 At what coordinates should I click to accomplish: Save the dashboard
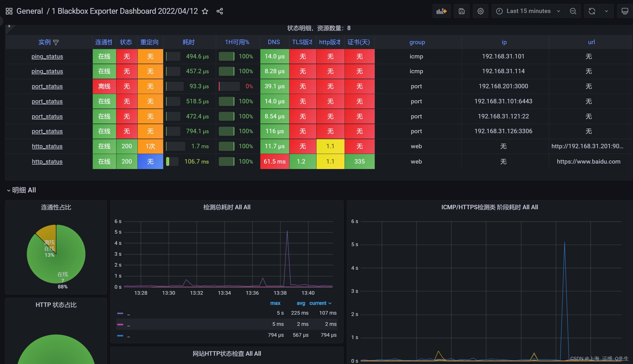coord(461,11)
